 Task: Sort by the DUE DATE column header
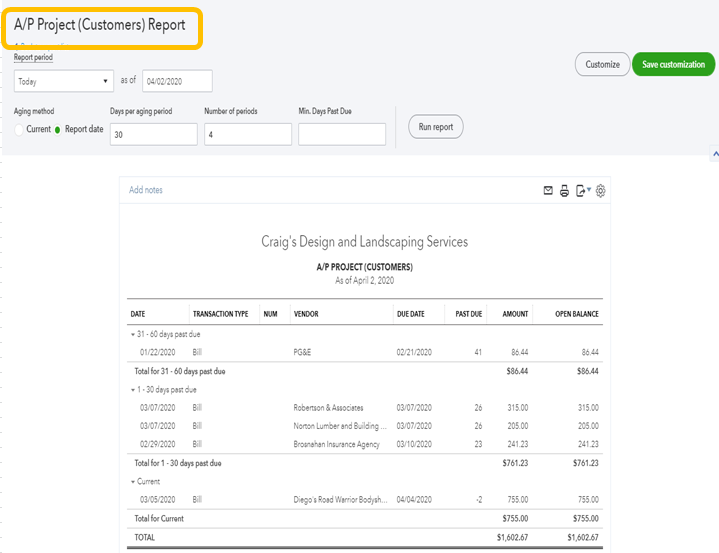click(x=410, y=314)
